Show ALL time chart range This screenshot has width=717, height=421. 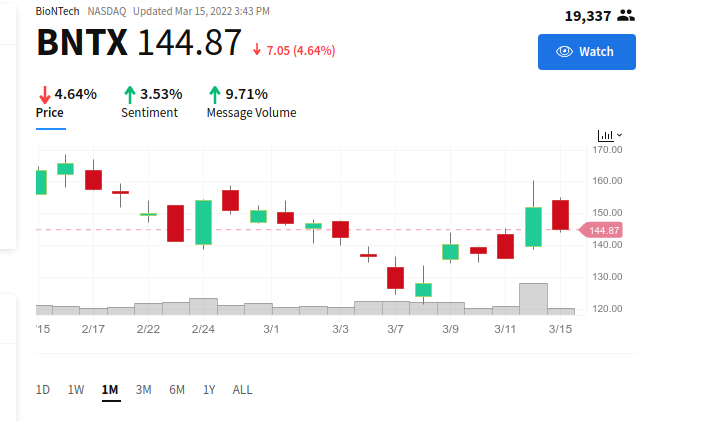pos(242,389)
